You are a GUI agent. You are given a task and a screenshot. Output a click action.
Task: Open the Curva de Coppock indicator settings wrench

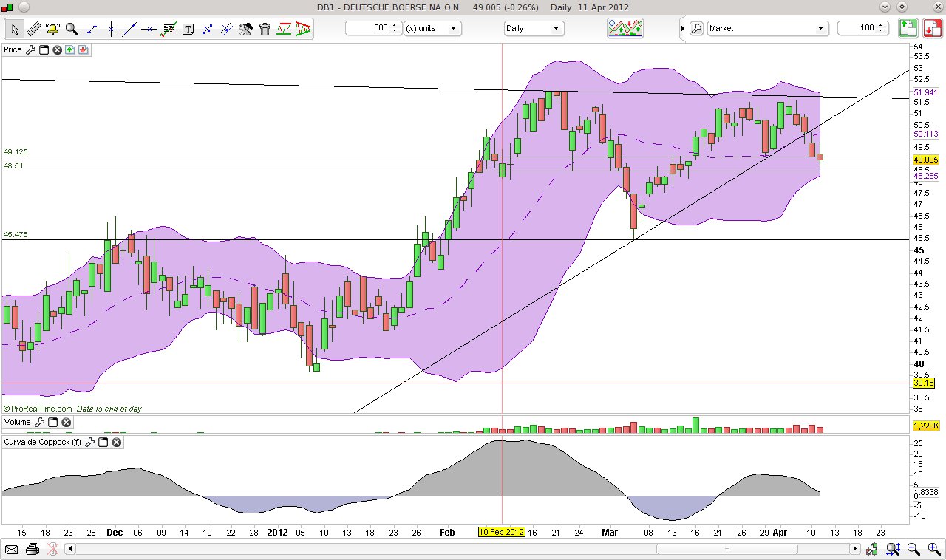90,442
